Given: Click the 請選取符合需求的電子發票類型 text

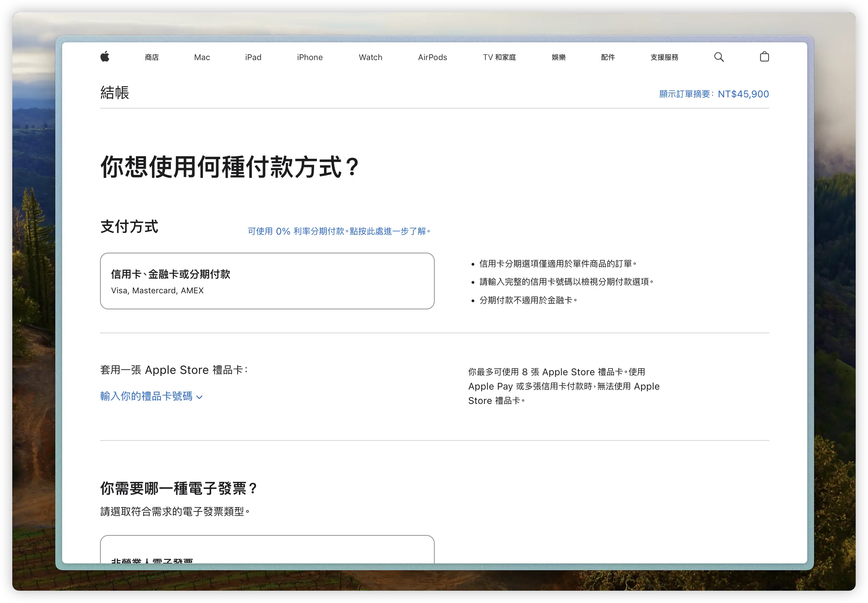Looking at the screenshot, I should [x=175, y=511].
